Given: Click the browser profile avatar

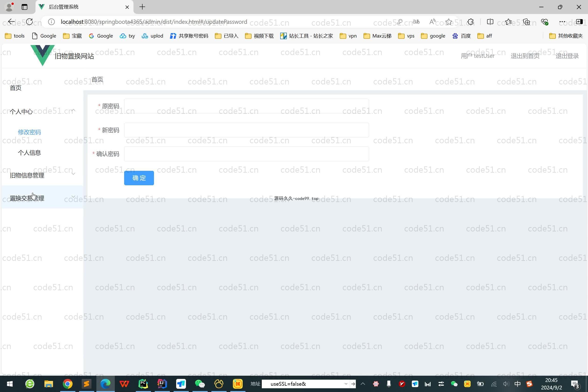Looking at the screenshot, I should (x=9, y=7).
